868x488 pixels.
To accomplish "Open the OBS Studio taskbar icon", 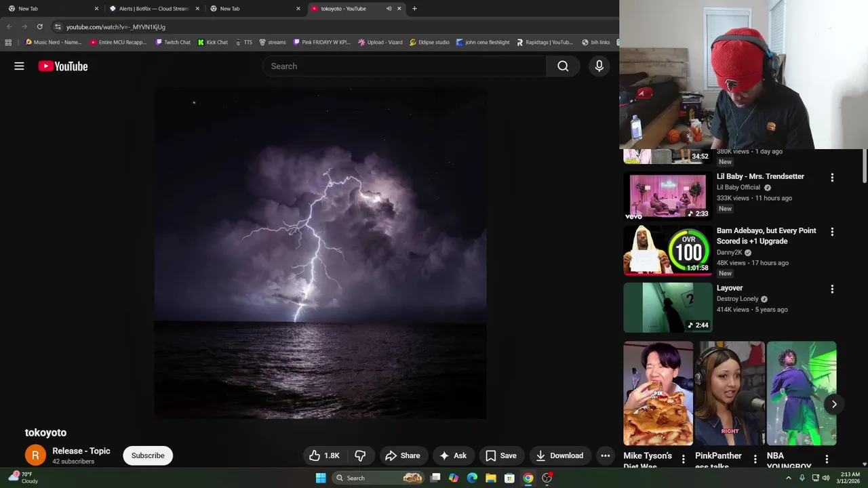I will [x=547, y=478].
